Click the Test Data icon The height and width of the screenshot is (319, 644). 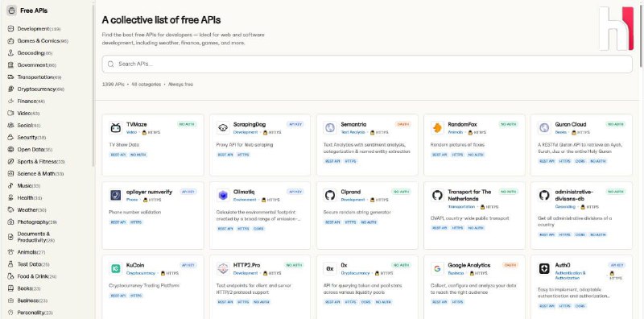(10, 264)
